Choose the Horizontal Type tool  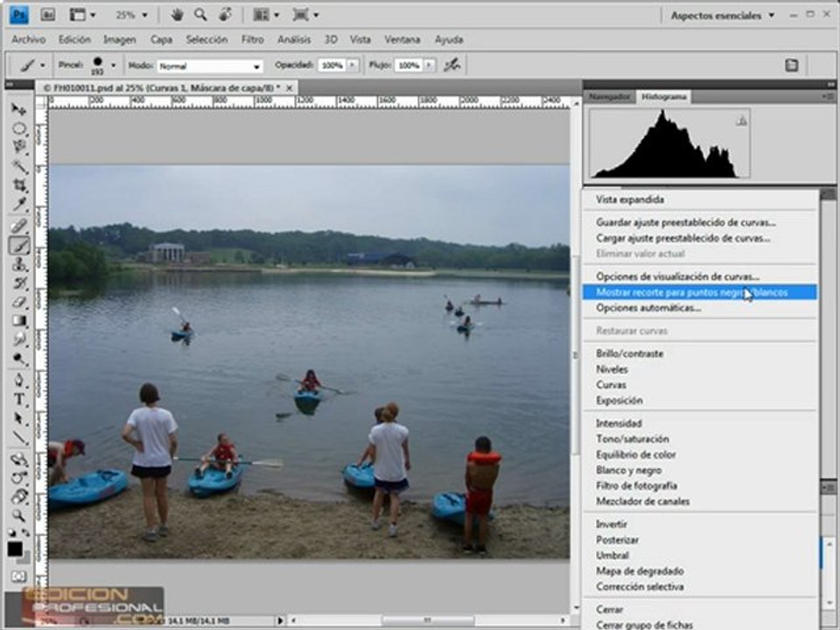(19, 399)
